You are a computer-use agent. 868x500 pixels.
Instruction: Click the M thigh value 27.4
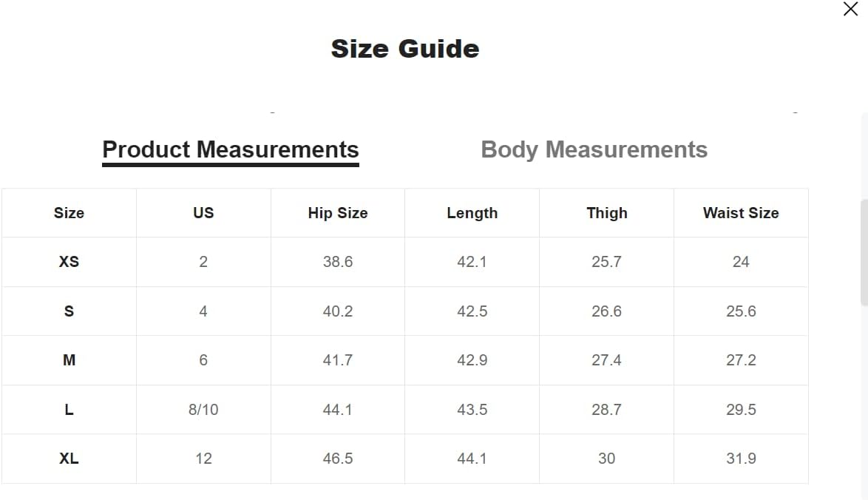pos(607,360)
